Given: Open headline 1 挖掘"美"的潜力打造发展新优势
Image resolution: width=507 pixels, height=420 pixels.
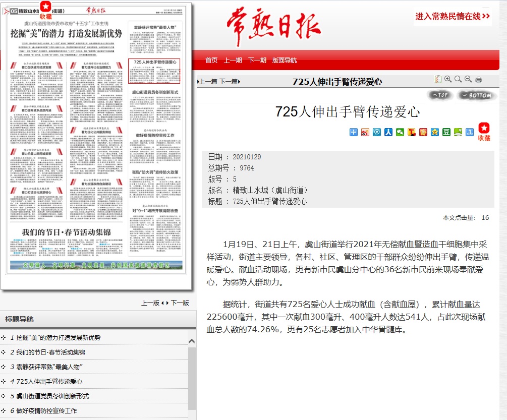Looking at the screenshot, I should point(58,338).
